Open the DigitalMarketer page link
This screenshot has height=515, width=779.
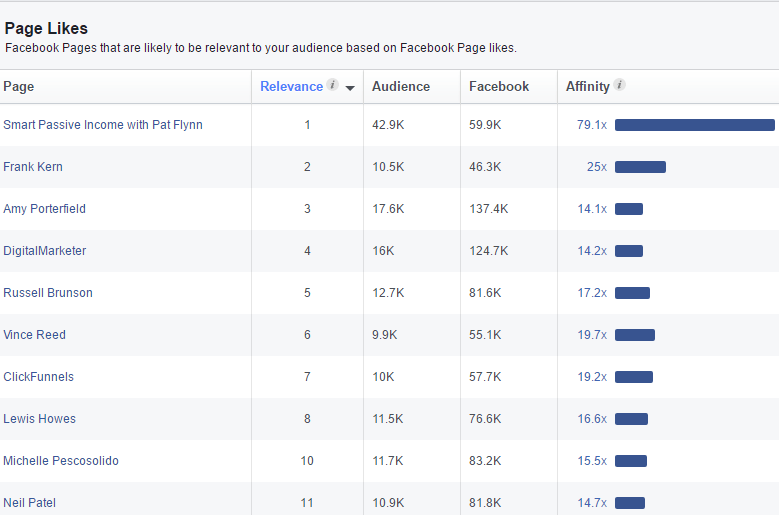[45, 251]
